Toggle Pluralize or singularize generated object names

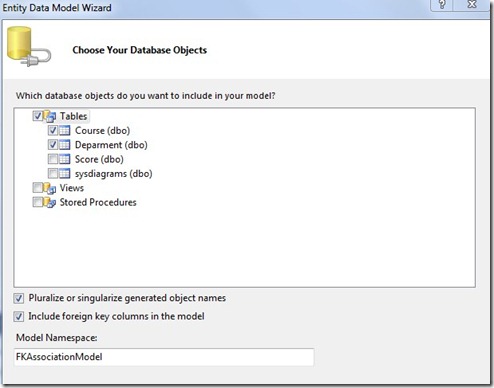19,298
